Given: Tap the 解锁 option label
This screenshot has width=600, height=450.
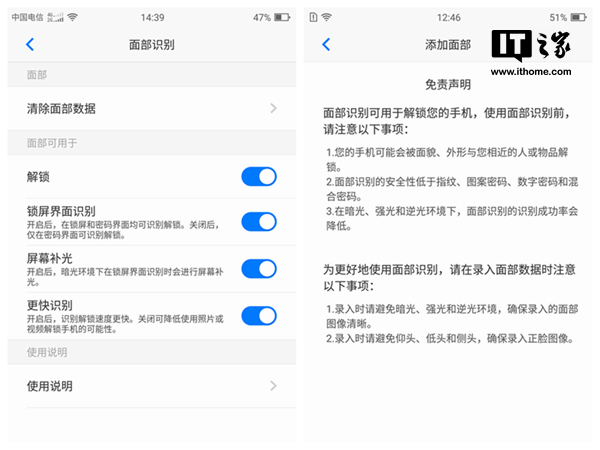Looking at the screenshot, I should click(x=38, y=177).
